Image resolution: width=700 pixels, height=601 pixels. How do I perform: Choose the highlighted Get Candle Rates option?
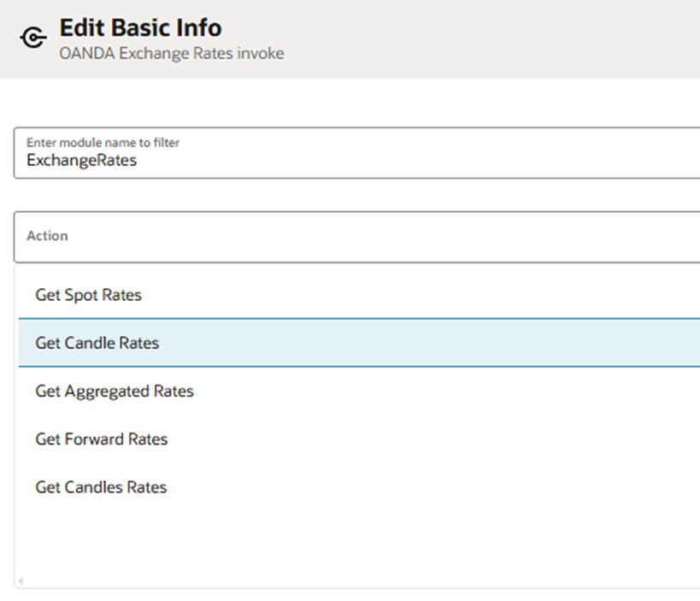97,343
